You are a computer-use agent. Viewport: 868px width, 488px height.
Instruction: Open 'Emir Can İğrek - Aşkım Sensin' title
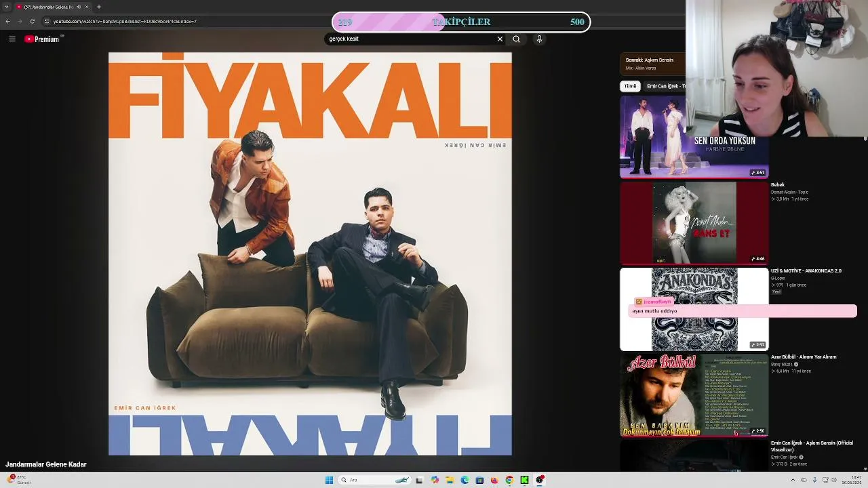pos(812,446)
